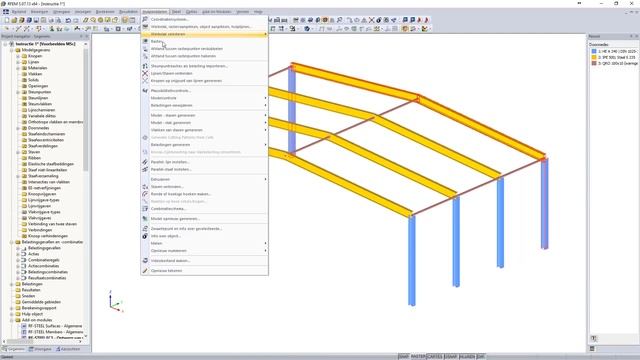Toggle the OSNAP status bar button
The height and width of the screenshot is (360, 640).
(x=451, y=357)
